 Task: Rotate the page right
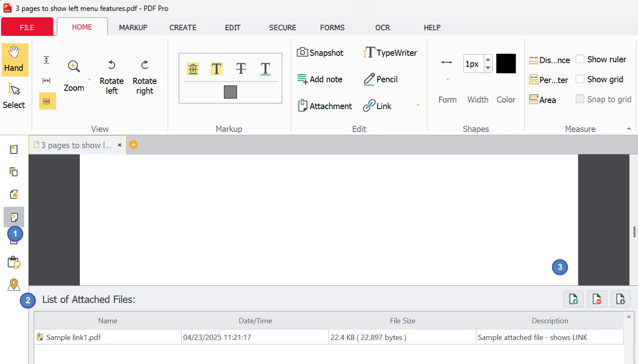pos(145,77)
